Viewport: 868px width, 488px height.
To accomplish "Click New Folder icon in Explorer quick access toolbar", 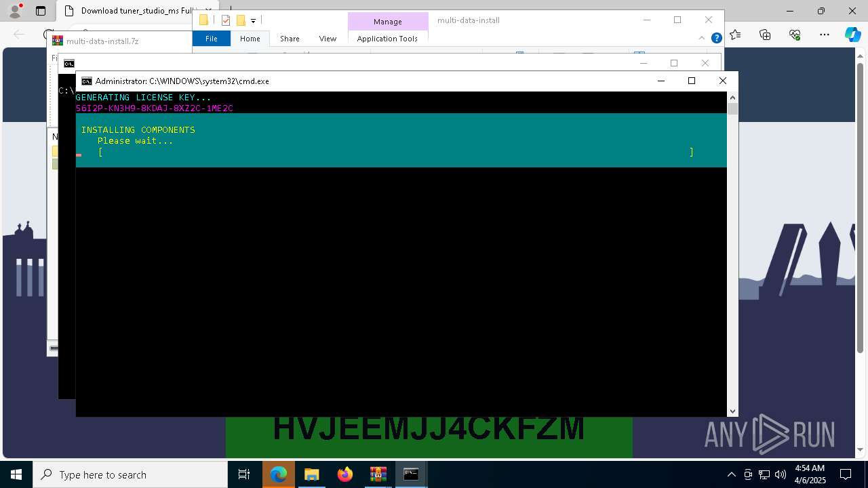I will 240,20.
